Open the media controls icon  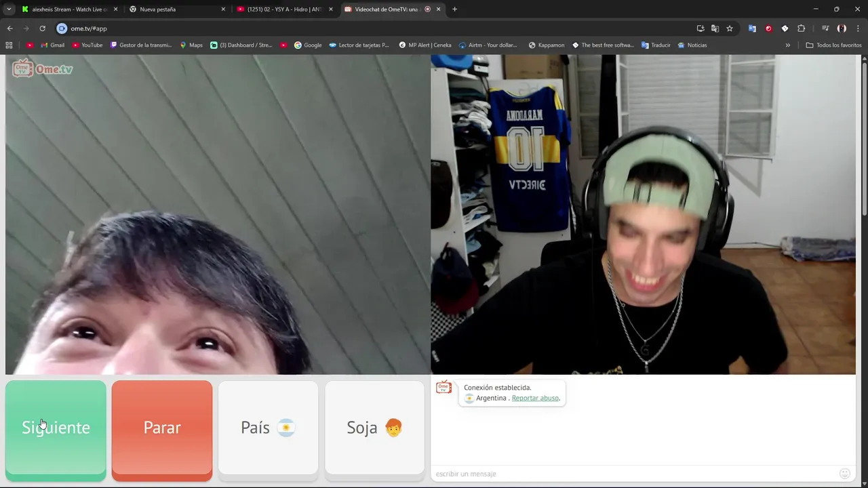[825, 28]
